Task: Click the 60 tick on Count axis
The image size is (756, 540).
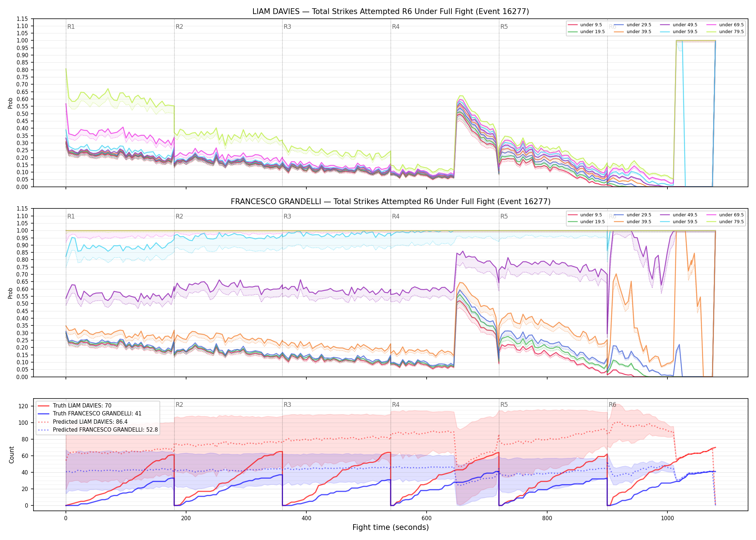Action: [x=25, y=456]
